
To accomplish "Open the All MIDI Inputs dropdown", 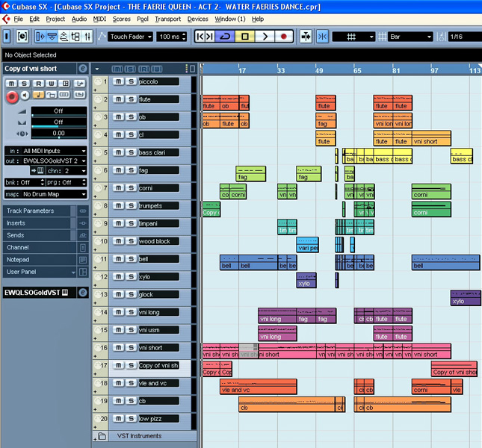I will tap(46, 151).
